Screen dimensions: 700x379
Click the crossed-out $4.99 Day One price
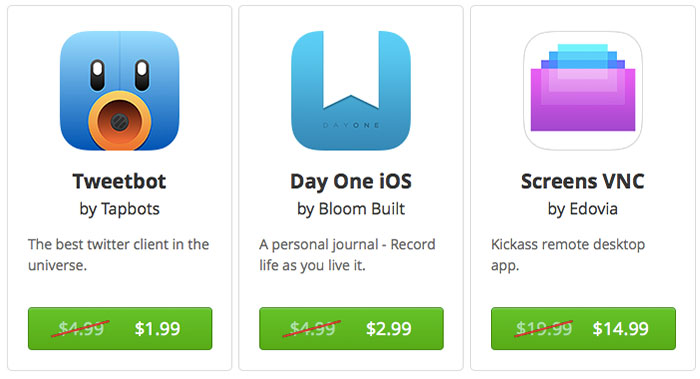pyautogui.click(x=312, y=329)
